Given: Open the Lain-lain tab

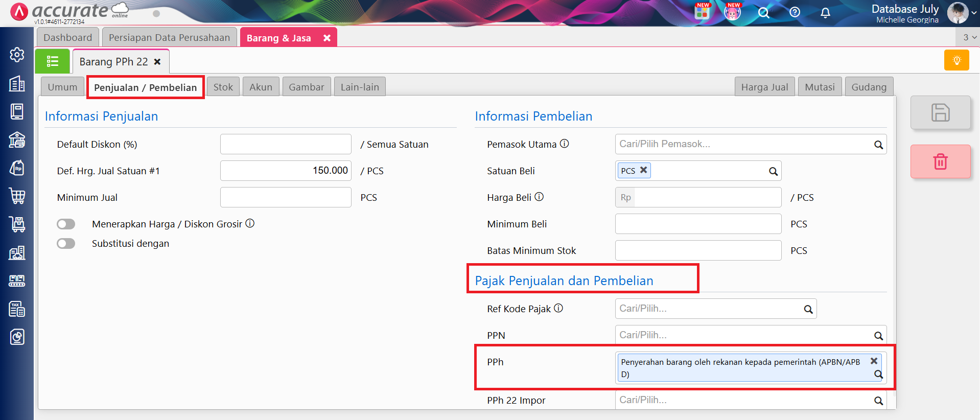Looking at the screenshot, I should [x=360, y=87].
